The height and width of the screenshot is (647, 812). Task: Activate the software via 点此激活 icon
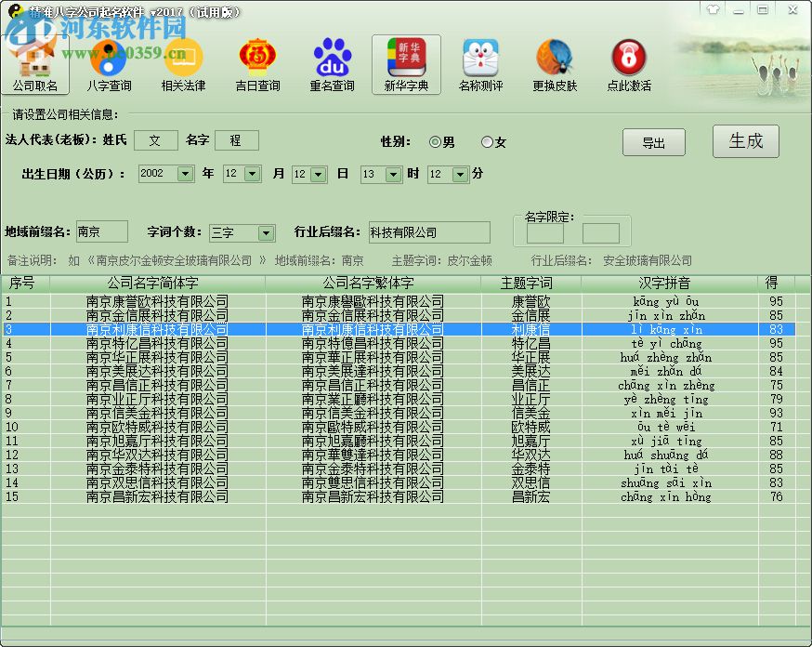click(x=629, y=65)
